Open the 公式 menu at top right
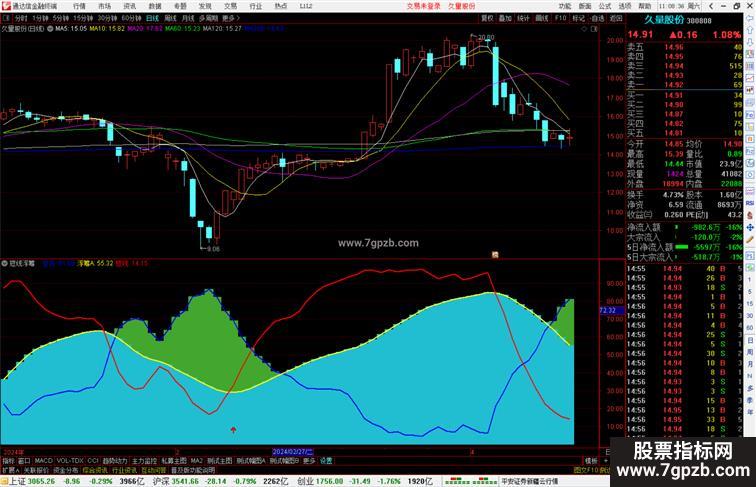This screenshot has height=487, width=756. pos(605,6)
